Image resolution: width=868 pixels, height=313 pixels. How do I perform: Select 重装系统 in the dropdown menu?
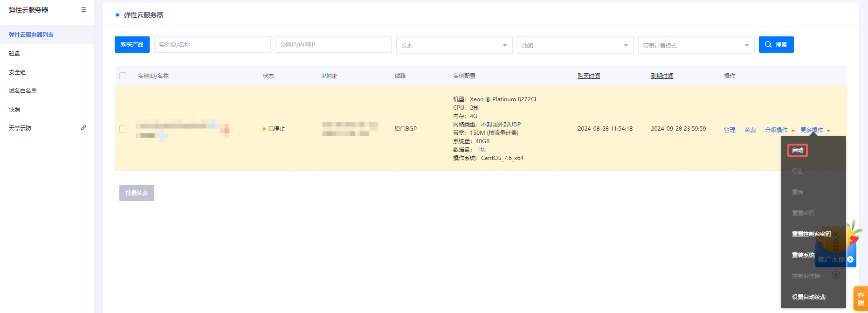click(x=803, y=255)
